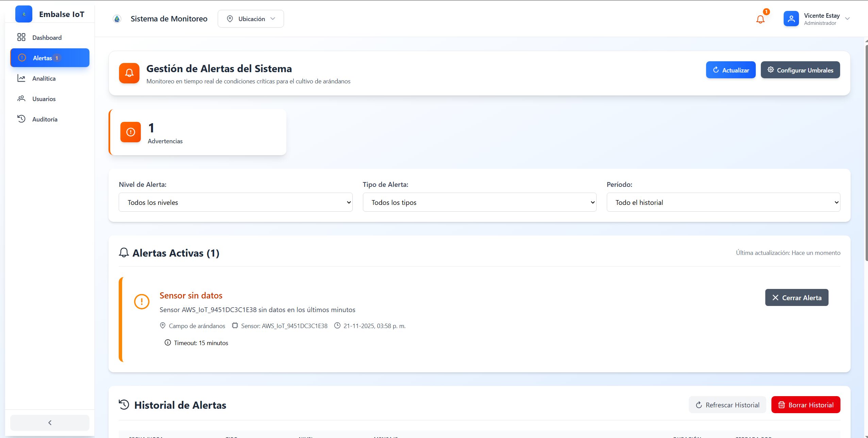Expand the Vicente Estay user menu
868x438 pixels.
click(x=847, y=19)
